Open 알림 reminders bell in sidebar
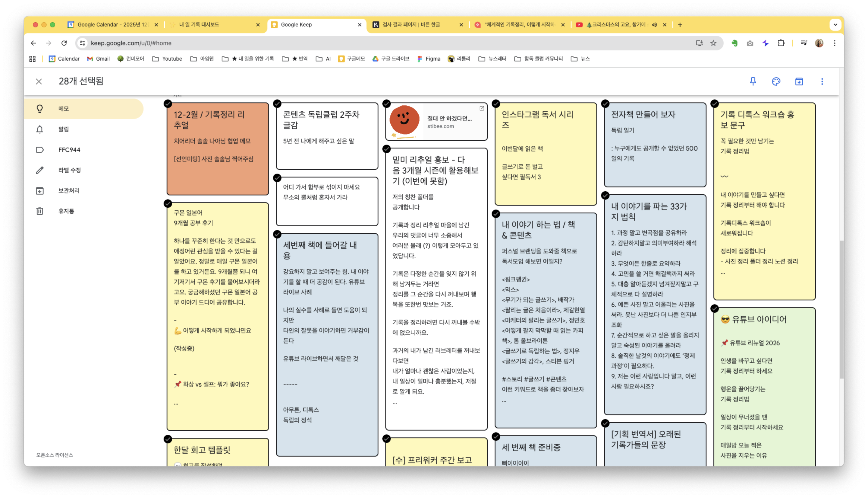The height and width of the screenshot is (498, 868). [40, 129]
